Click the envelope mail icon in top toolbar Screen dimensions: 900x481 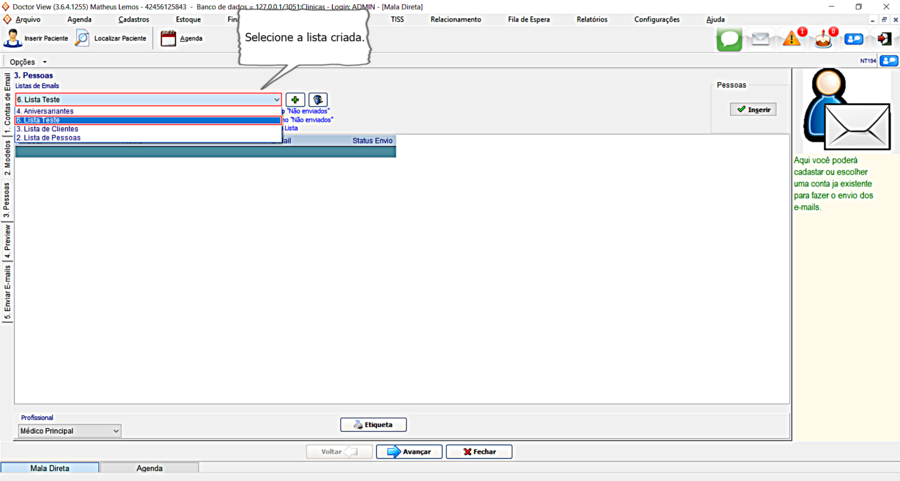pyautogui.click(x=761, y=39)
